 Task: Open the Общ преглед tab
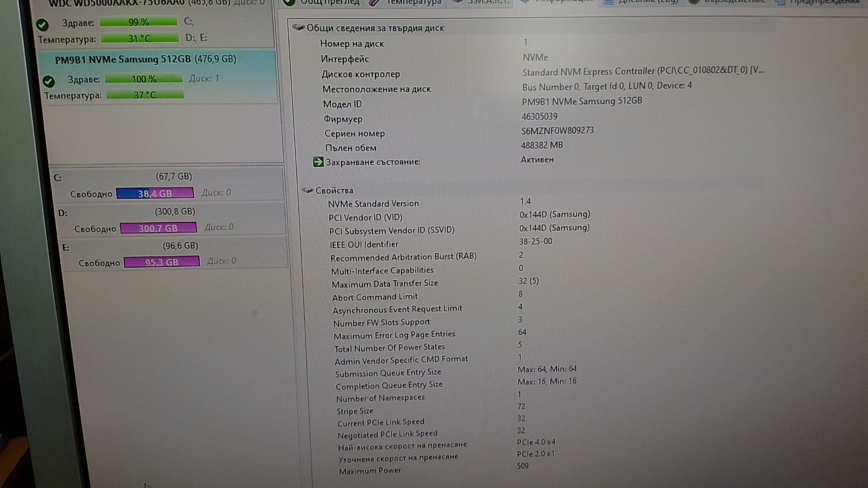tap(321, 2)
